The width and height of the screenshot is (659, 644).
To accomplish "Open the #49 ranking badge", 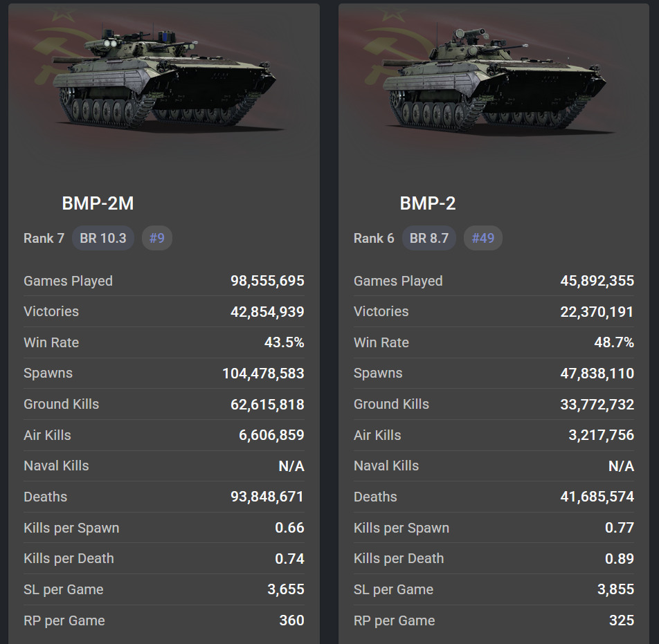I will [x=483, y=238].
